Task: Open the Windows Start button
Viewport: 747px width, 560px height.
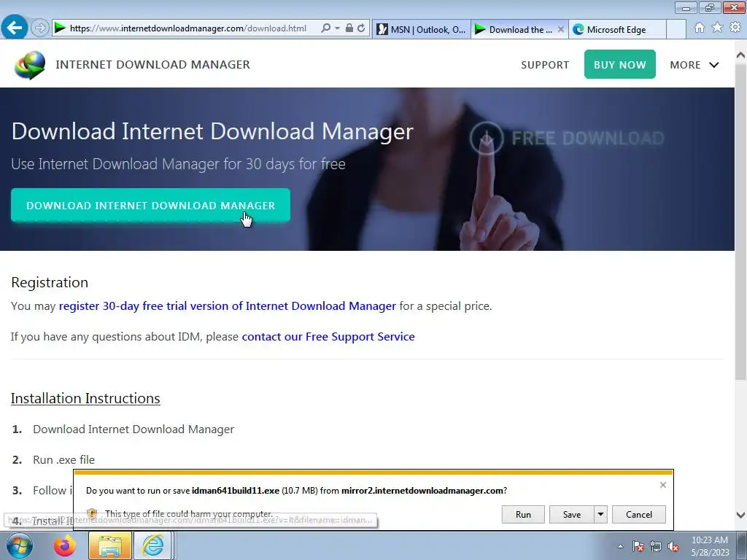Action: click(19, 545)
